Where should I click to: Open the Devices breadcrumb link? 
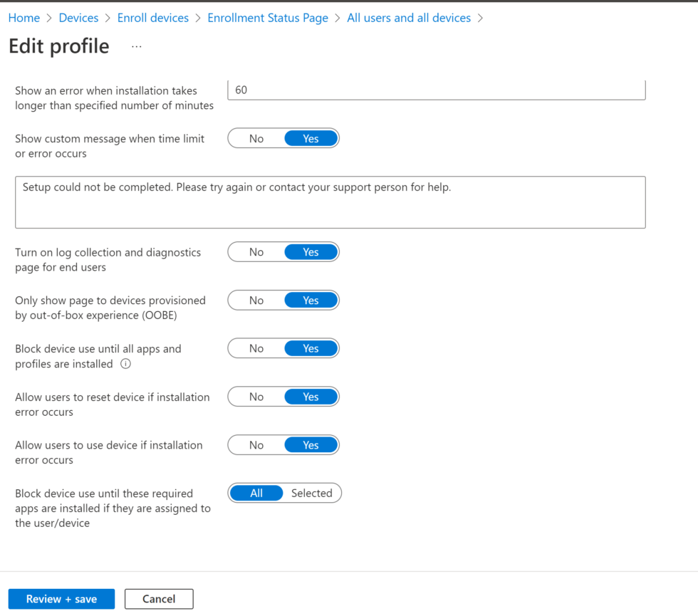click(x=78, y=17)
